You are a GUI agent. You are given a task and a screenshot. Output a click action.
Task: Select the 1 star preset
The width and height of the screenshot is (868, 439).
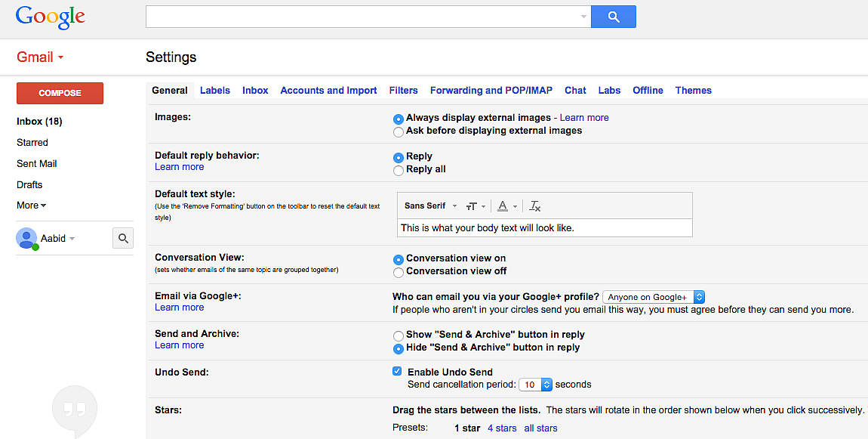pos(467,428)
